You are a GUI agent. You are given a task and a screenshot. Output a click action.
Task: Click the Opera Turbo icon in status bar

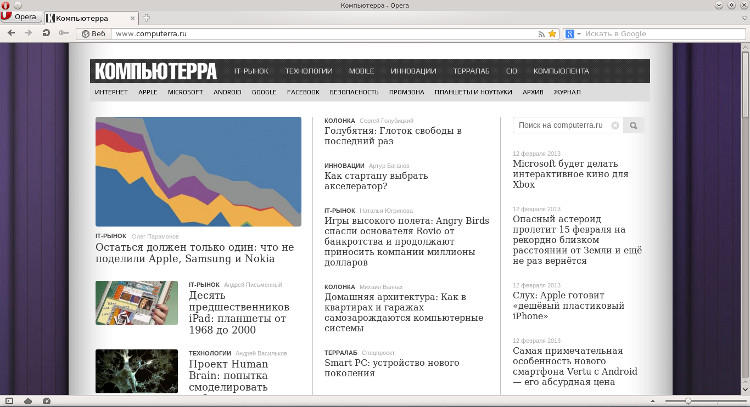46,401
